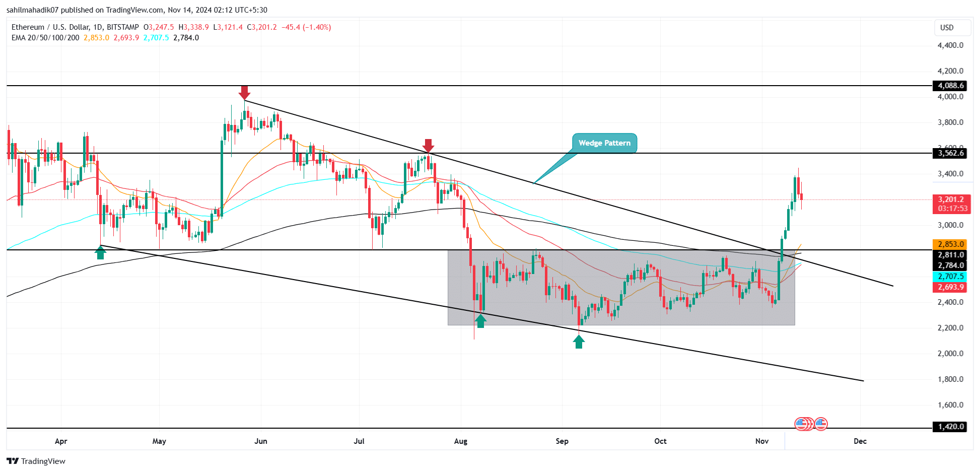Click the Jun label on time axis
The height and width of the screenshot is (472, 980).
tap(261, 441)
